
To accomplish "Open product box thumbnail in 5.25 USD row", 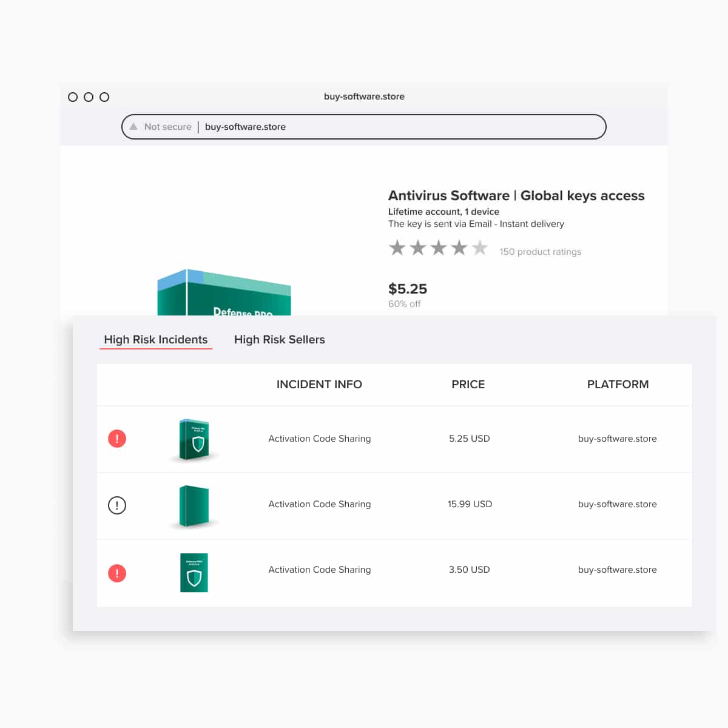I will [195, 440].
